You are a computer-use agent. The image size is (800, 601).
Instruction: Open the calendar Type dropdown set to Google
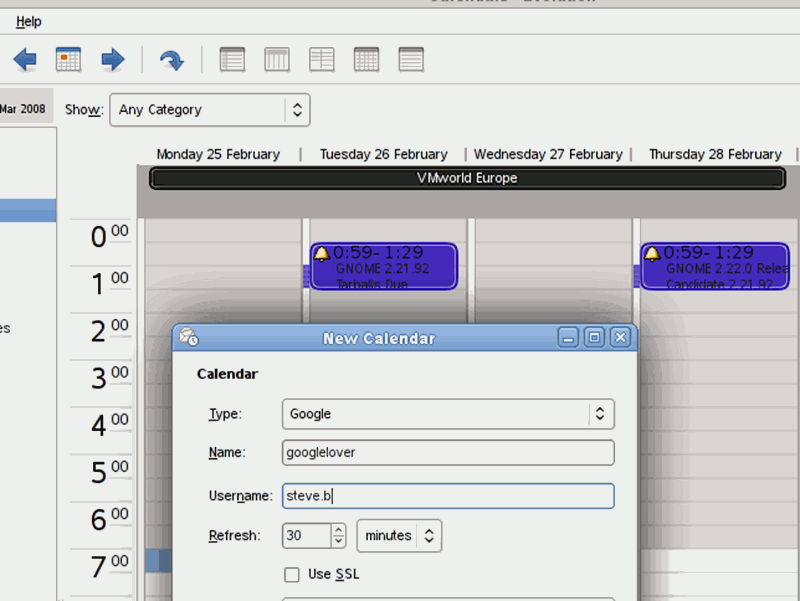pyautogui.click(x=448, y=414)
